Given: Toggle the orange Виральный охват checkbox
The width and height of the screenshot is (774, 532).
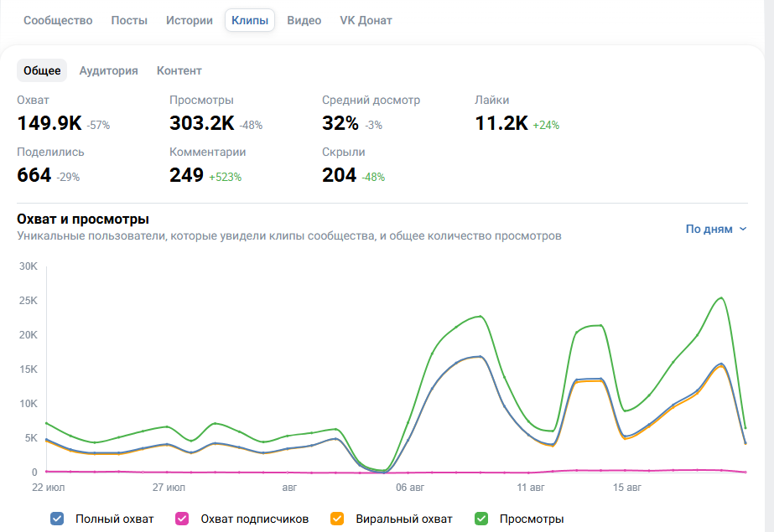Looking at the screenshot, I should [337, 519].
